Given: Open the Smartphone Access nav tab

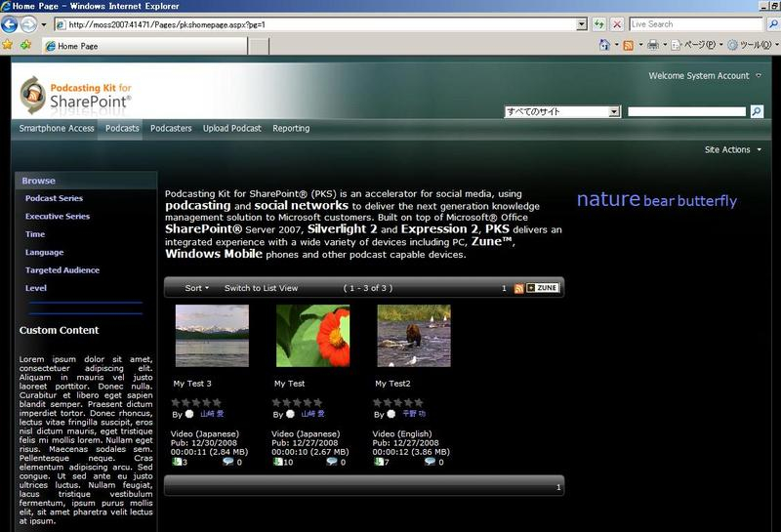Looking at the screenshot, I should coord(57,129).
